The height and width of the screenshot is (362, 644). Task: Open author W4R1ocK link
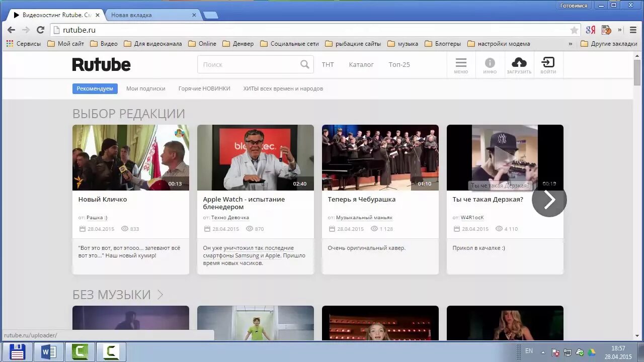pyautogui.click(x=472, y=218)
